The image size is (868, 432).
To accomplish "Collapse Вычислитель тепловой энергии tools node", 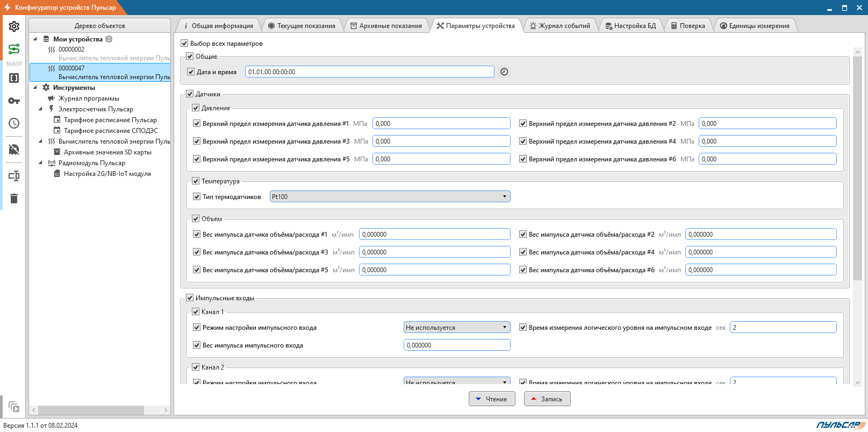I will 40,141.
